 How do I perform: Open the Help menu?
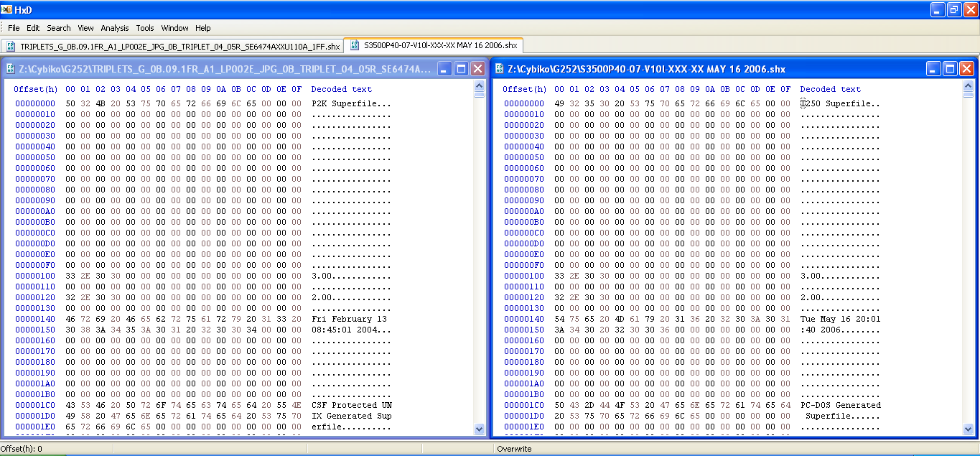(203, 28)
